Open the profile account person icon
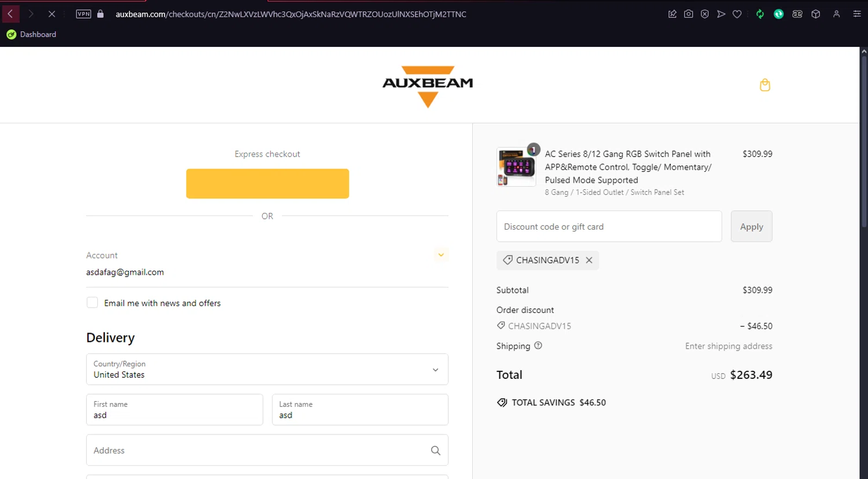This screenshot has height=479, width=868. coord(836,14)
